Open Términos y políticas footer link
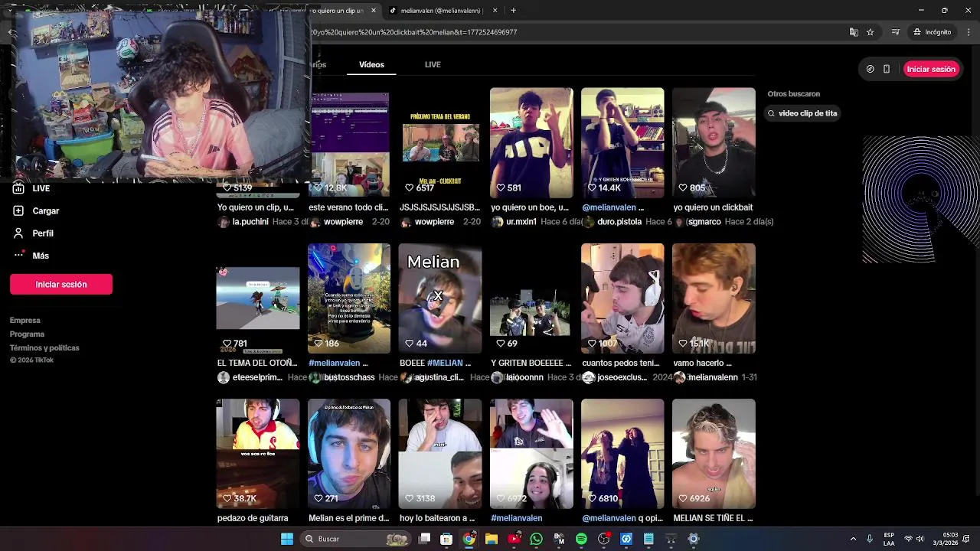This screenshot has width=980, height=551. (x=44, y=348)
